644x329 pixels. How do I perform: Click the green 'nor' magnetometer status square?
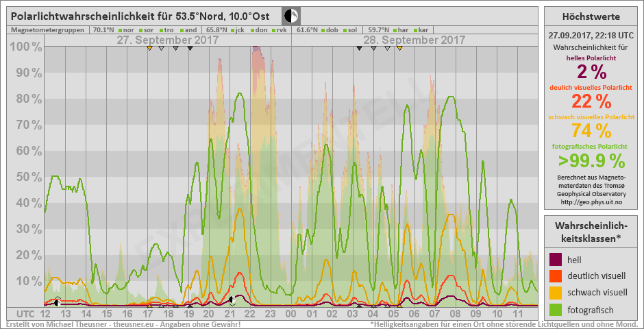[x=119, y=30]
